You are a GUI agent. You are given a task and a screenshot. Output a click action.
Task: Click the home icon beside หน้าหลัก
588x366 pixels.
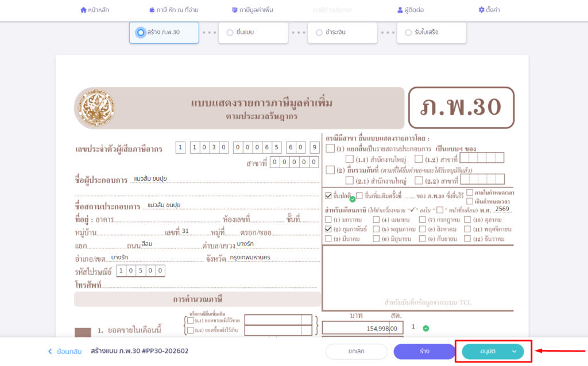[x=83, y=10]
